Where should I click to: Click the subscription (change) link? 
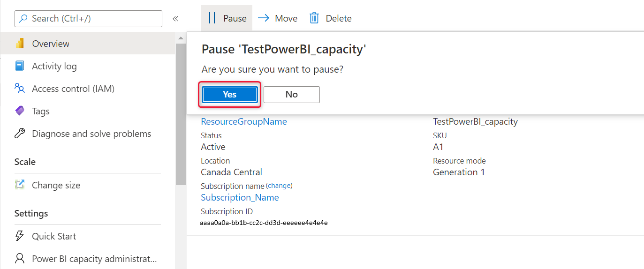coord(279,186)
